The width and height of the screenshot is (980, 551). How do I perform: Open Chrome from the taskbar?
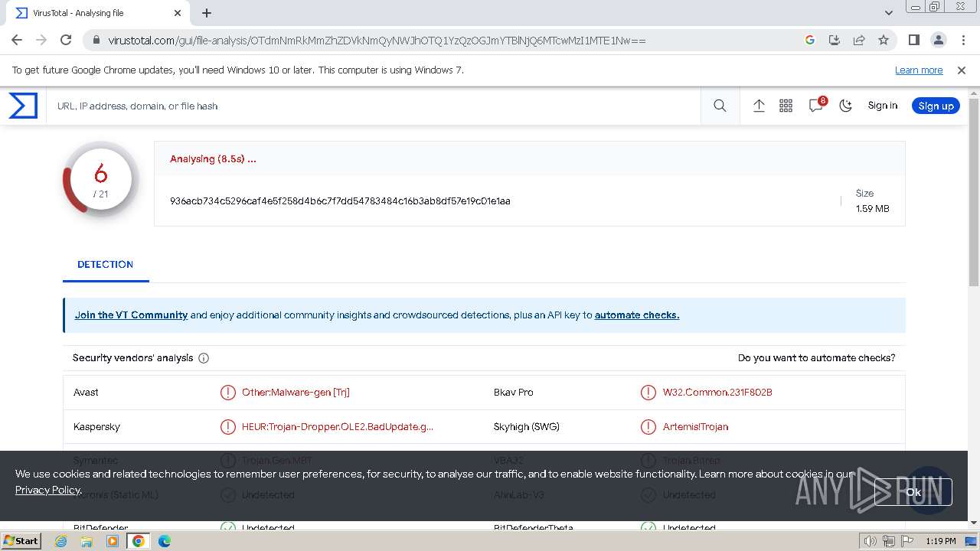pos(138,541)
